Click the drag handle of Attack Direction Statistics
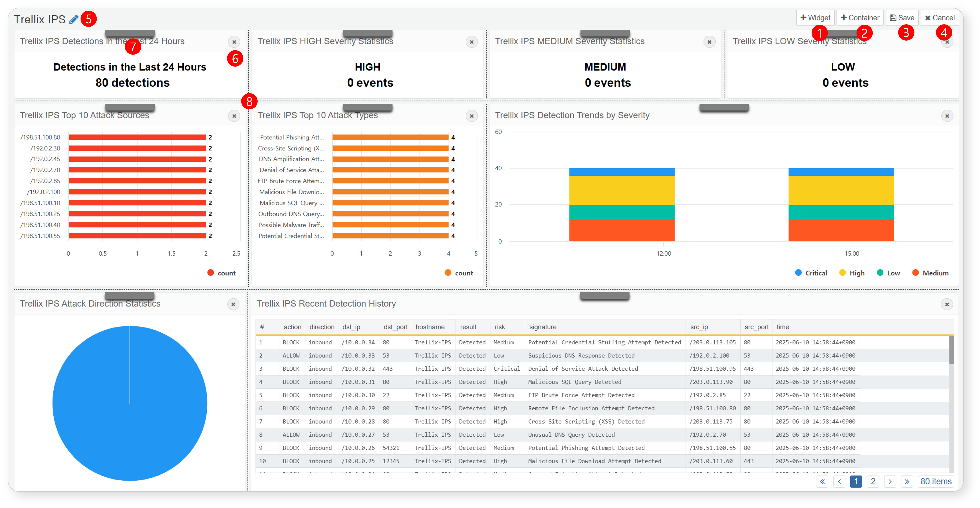The image size is (980, 508). (x=130, y=296)
